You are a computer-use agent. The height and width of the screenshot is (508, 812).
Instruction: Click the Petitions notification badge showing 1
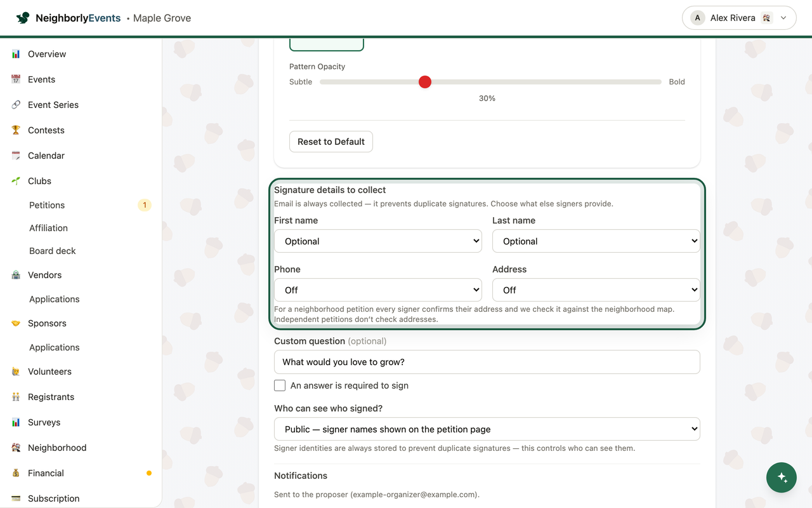[145, 205]
